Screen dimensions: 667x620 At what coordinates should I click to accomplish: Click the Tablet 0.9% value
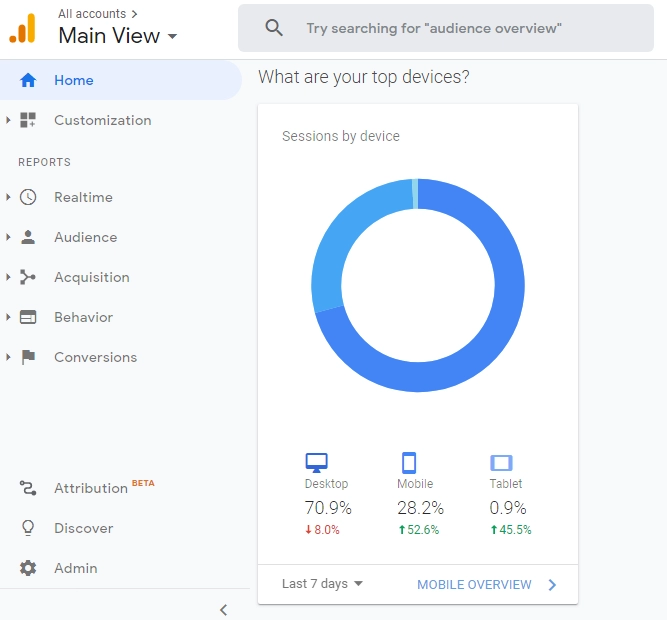[508, 508]
